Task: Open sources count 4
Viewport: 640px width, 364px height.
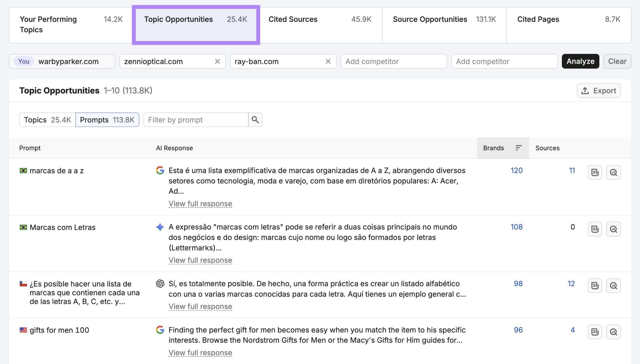Action: click(572, 330)
